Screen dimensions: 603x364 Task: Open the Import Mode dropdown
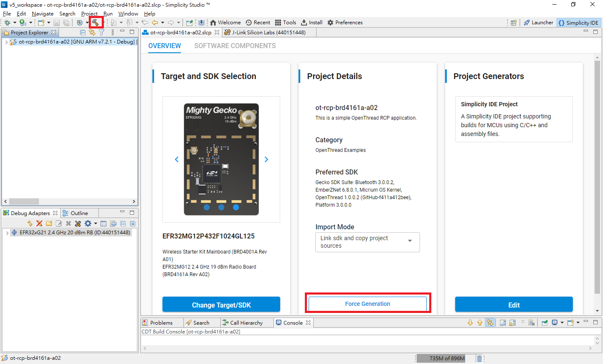point(410,242)
